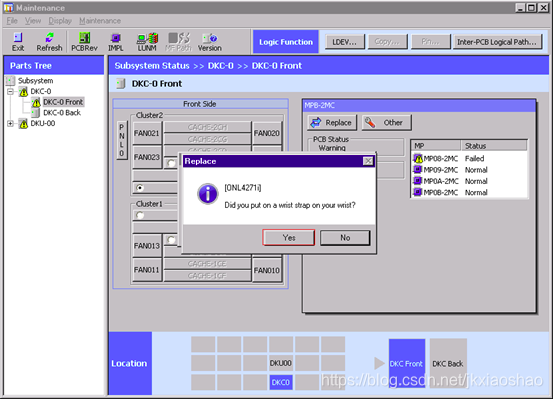Viewport: 553px width, 399px height.
Task: Click the FAN013 component
Action: pos(147,246)
